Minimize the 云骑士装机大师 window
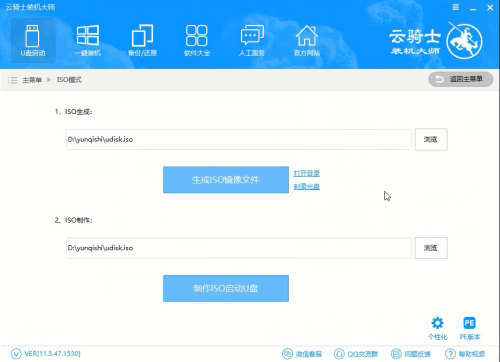The height and width of the screenshot is (362, 500). [473, 8]
